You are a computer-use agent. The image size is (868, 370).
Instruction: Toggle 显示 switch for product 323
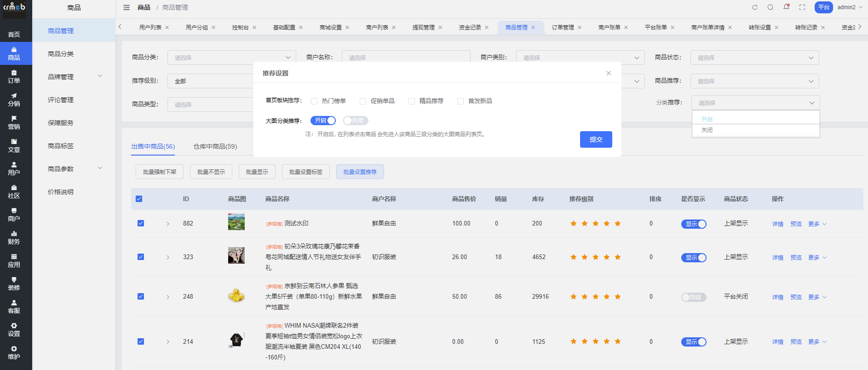coord(694,258)
